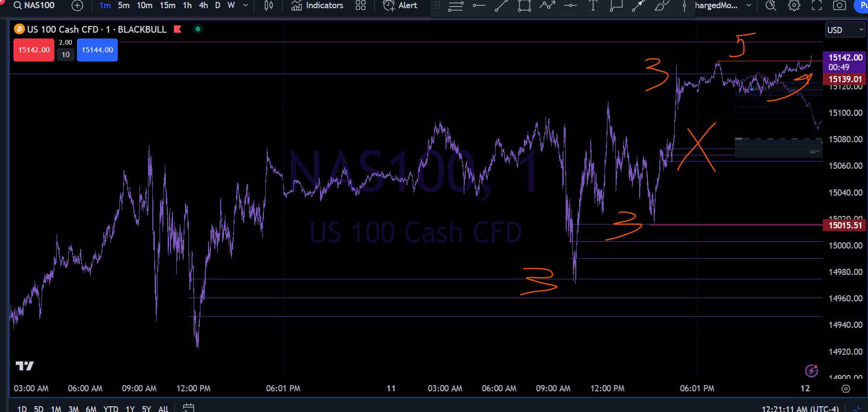Open chart settings gear

pos(794,6)
